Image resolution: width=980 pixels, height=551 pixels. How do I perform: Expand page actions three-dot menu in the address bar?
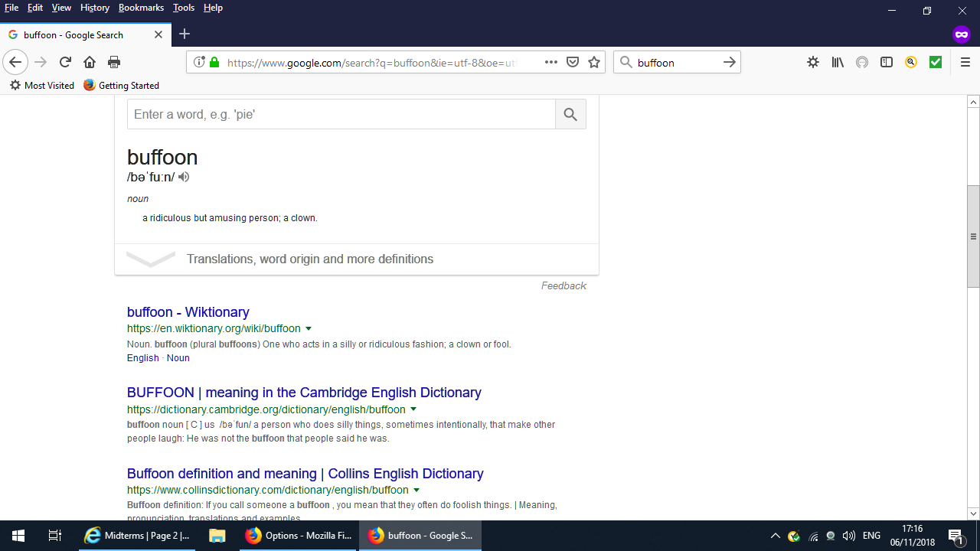point(551,62)
